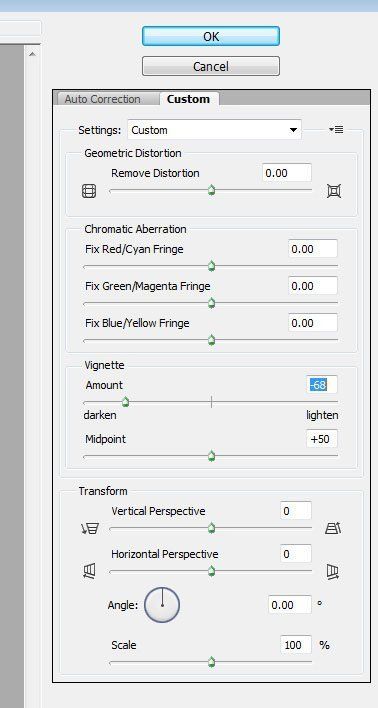Click the Angle dial control
The width and height of the screenshot is (378, 708).
click(162, 605)
